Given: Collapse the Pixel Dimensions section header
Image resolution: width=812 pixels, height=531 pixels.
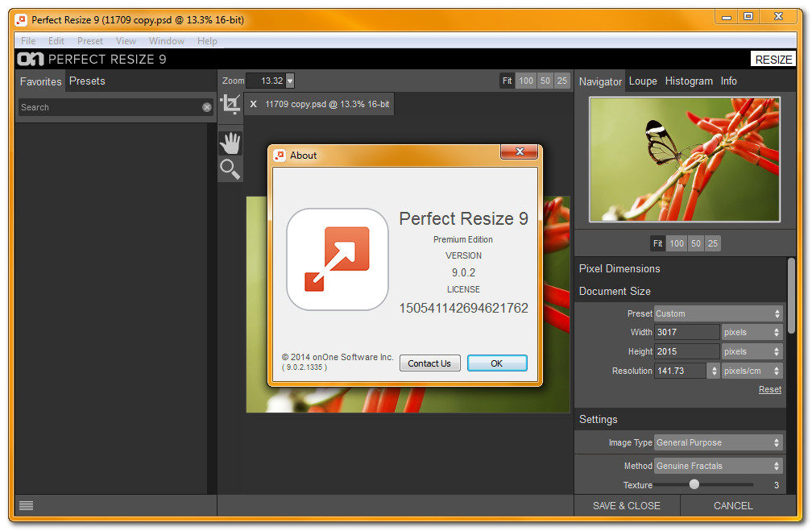Looking at the screenshot, I should (619, 269).
